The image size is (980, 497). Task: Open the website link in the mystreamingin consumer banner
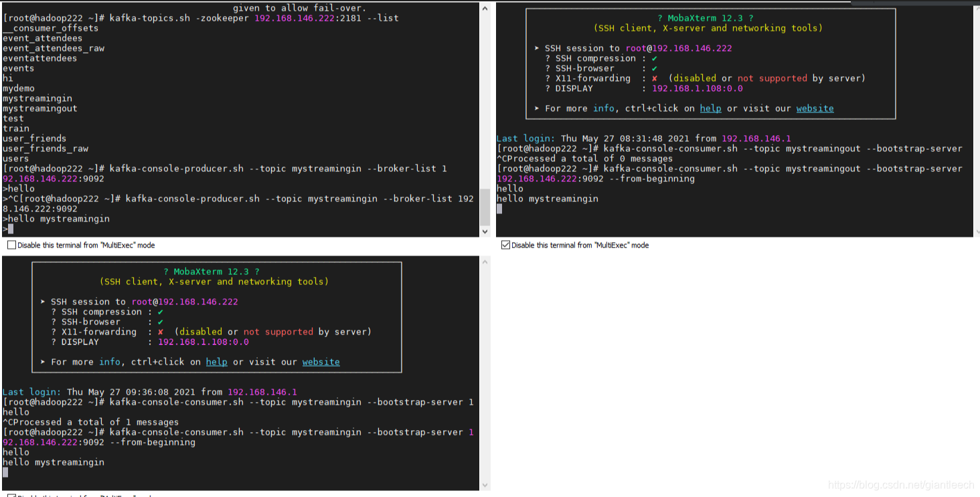(321, 362)
